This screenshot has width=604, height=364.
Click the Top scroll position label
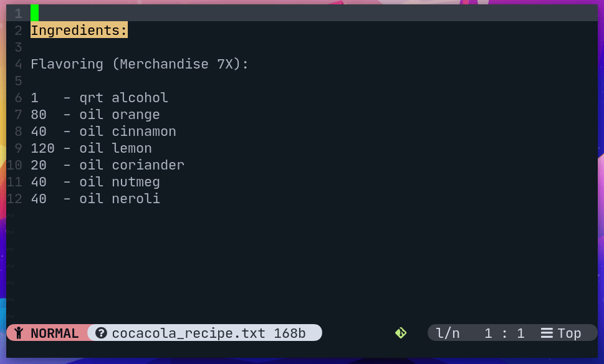pos(569,333)
